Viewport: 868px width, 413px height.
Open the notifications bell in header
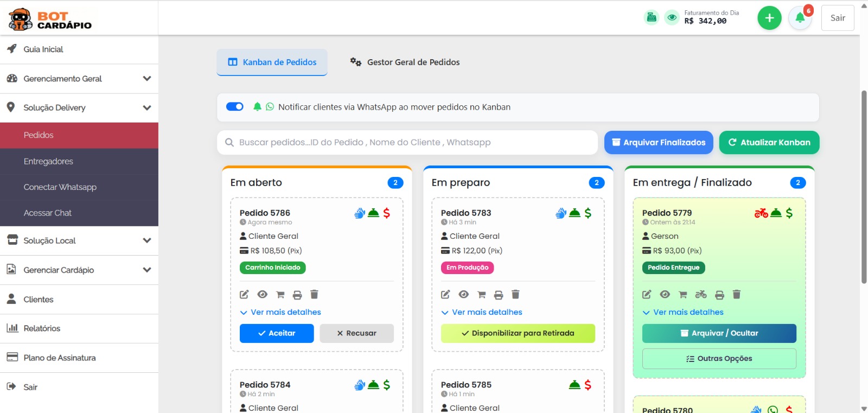[800, 18]
